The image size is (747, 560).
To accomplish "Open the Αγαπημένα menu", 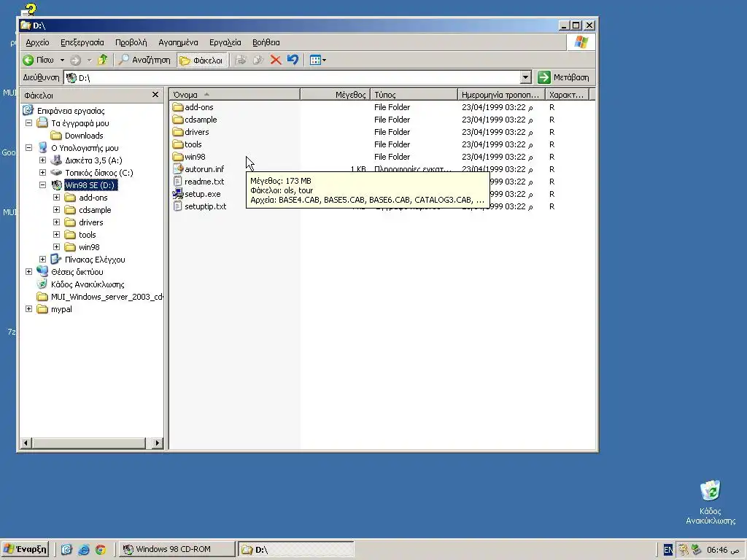I will pos(178,42).
